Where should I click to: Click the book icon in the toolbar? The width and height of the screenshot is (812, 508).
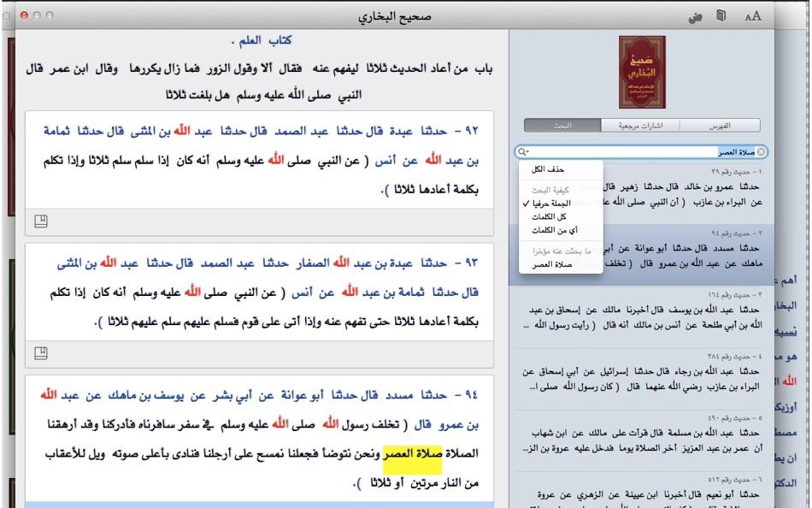click(721, 16)
